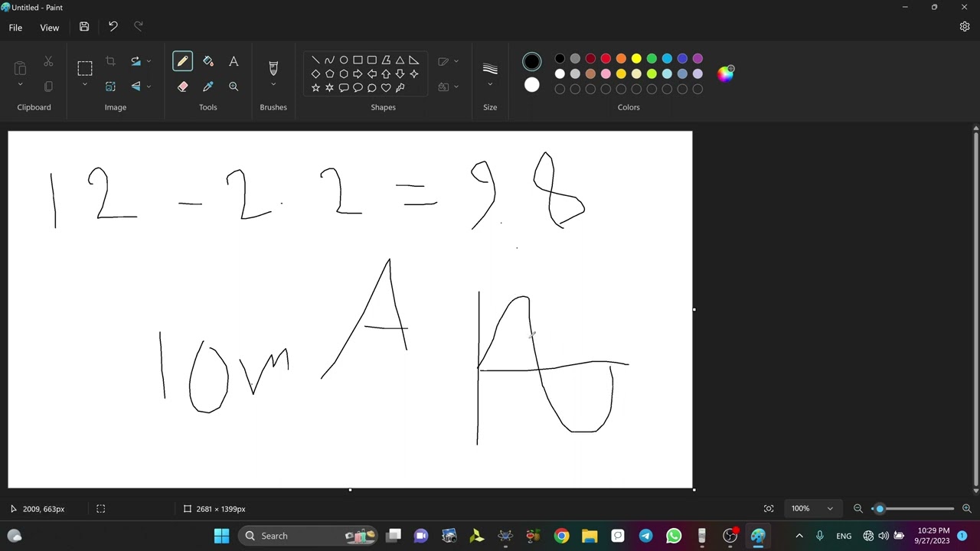Pick the Heart shape
This screenshot has width=980, height=551.
pos(386,88)
